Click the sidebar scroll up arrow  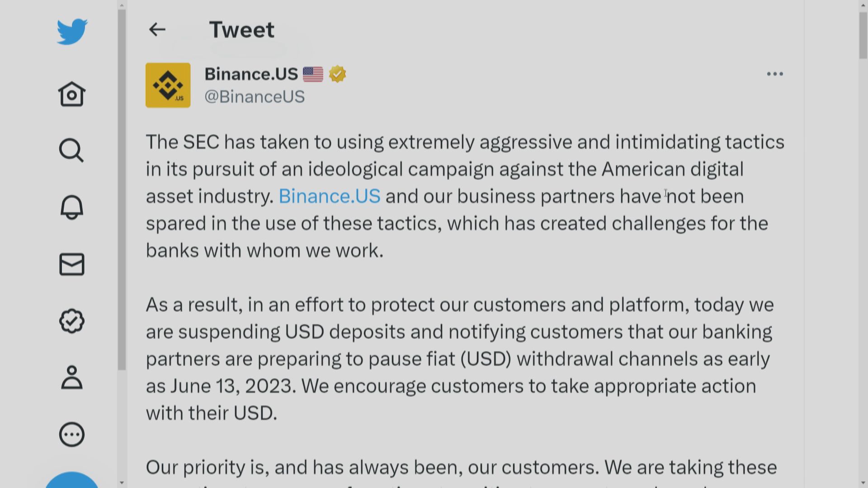[x=122, y=5]
